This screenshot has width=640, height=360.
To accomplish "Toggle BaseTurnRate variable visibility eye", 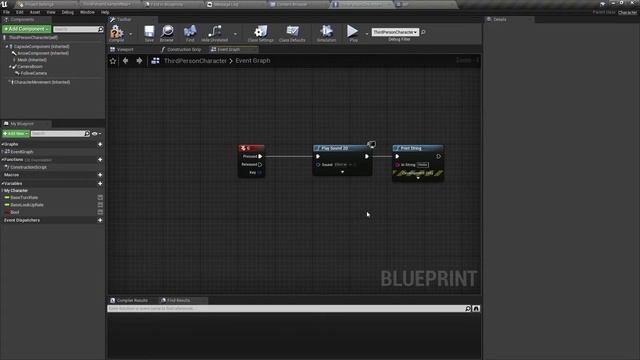I will (x=100, y=198).
